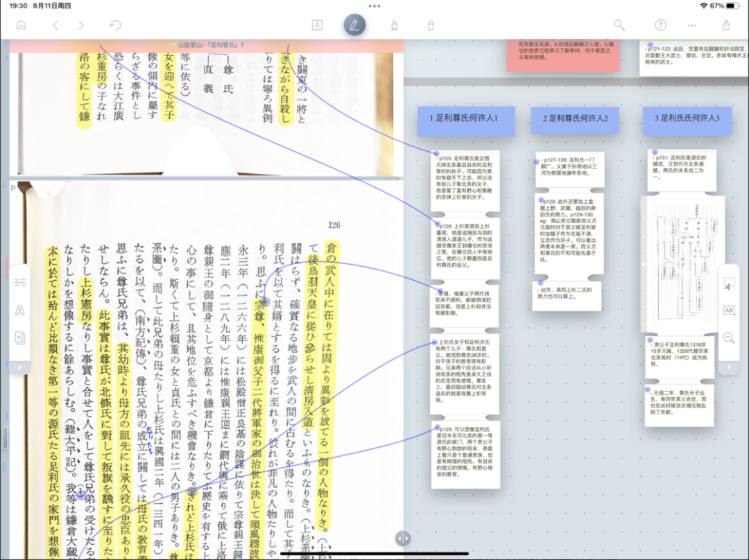Click the pink note card at top

(563, 56)
